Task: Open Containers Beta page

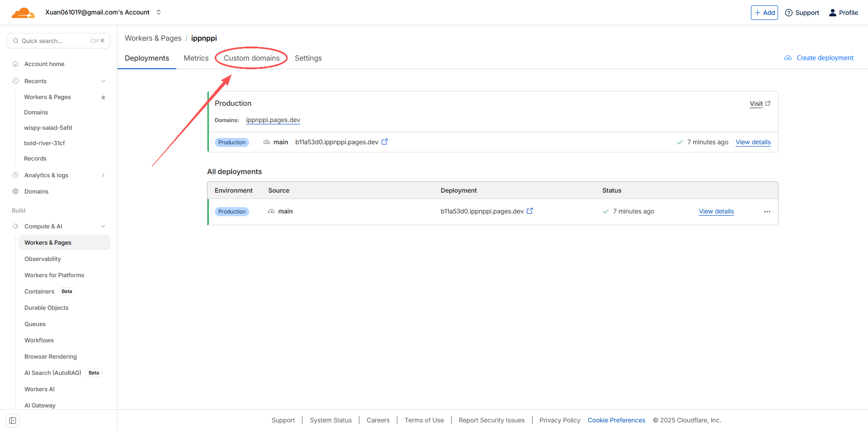Action: click(39, 291)
